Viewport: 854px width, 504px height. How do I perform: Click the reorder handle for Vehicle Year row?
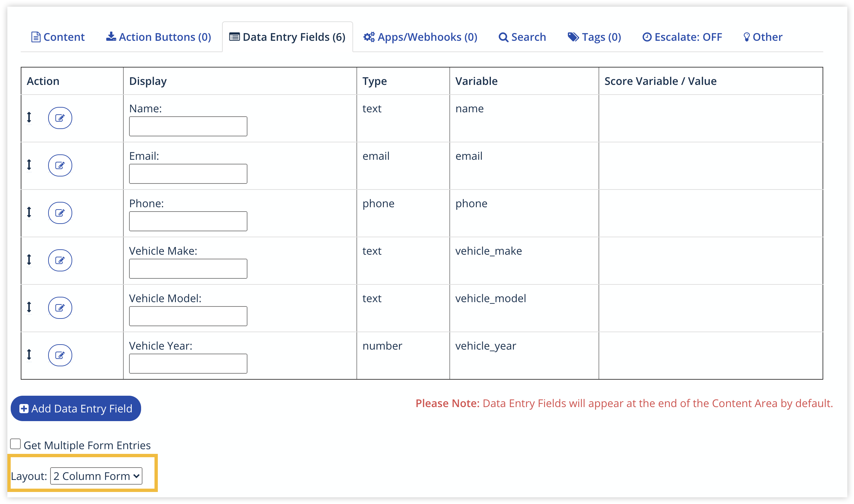click(x=29, y=355)
